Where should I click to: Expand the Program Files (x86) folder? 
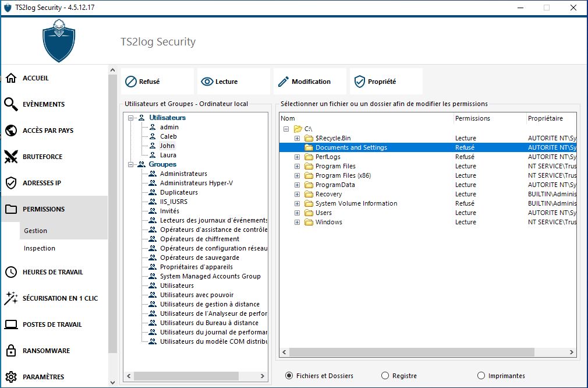click(x=297, y=175)
